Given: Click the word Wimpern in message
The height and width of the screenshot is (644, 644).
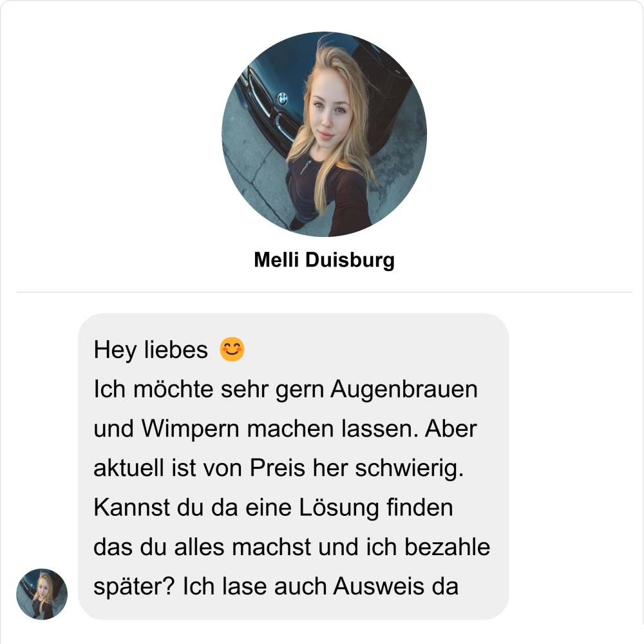Looking at the screenshot, I should point(190,429).
